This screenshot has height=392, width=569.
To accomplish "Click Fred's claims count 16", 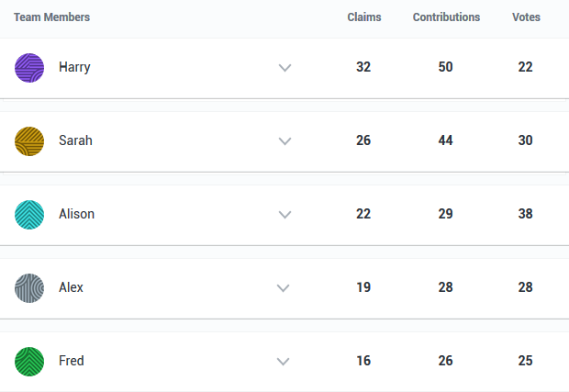I will [x=363, y=361].
